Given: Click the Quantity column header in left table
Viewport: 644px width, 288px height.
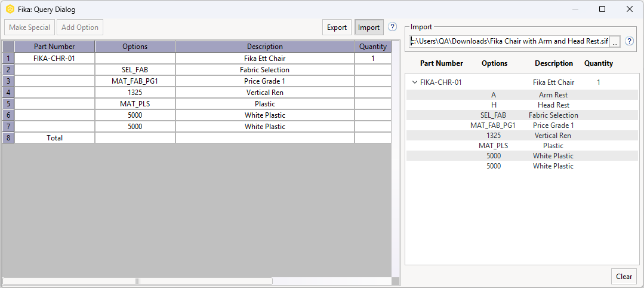Looking at the screenshot, I should click(373, 47).
